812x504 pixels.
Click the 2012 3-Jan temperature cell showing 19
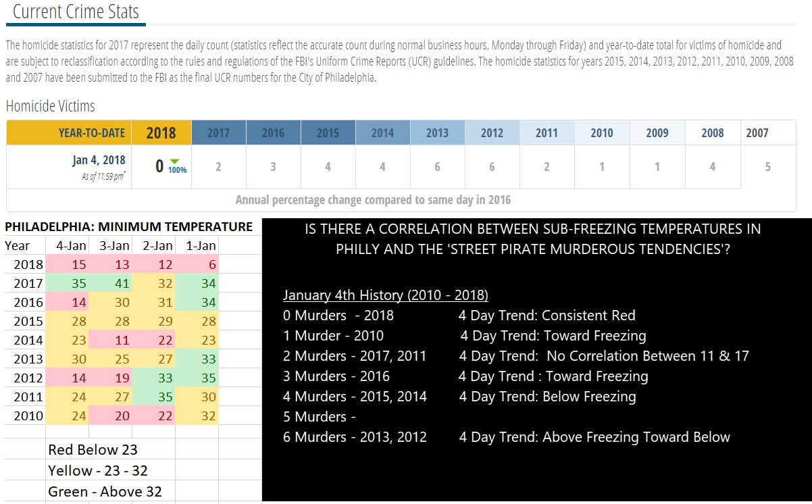(x=111, y=378)
